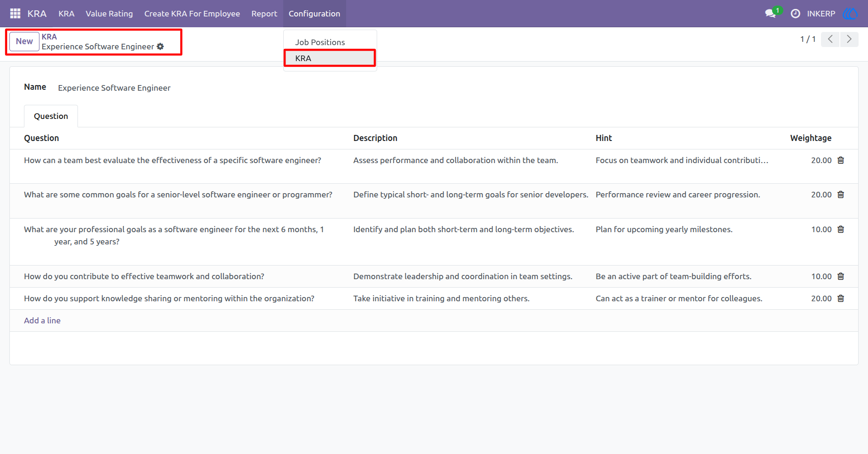The height and width of the screenshot is (454, 868).
Task: Open the Value Rating menu
Action: (x=109, y=14)
